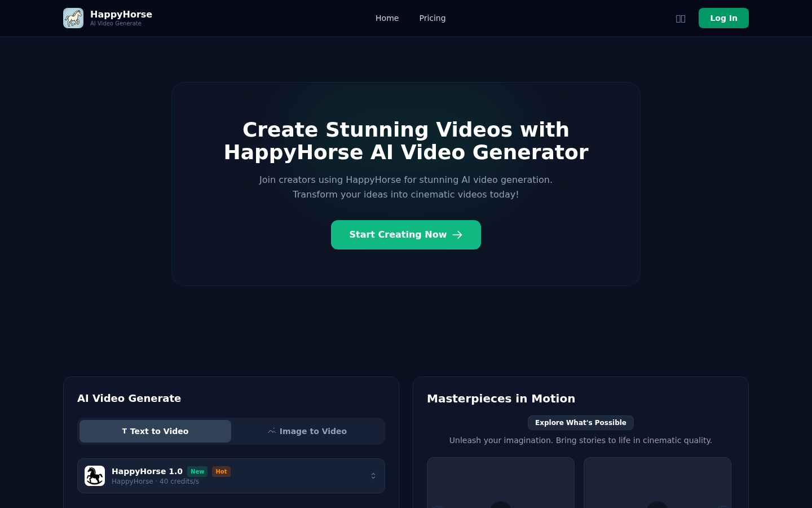Open the first video card under Masterpieces in Motion

coord(501,483)
